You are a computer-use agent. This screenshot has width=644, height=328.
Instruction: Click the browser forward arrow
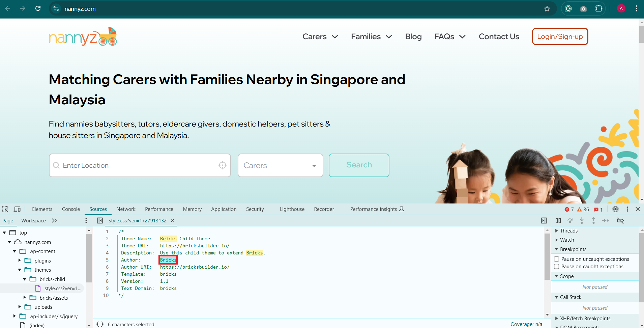coord(23,8)
